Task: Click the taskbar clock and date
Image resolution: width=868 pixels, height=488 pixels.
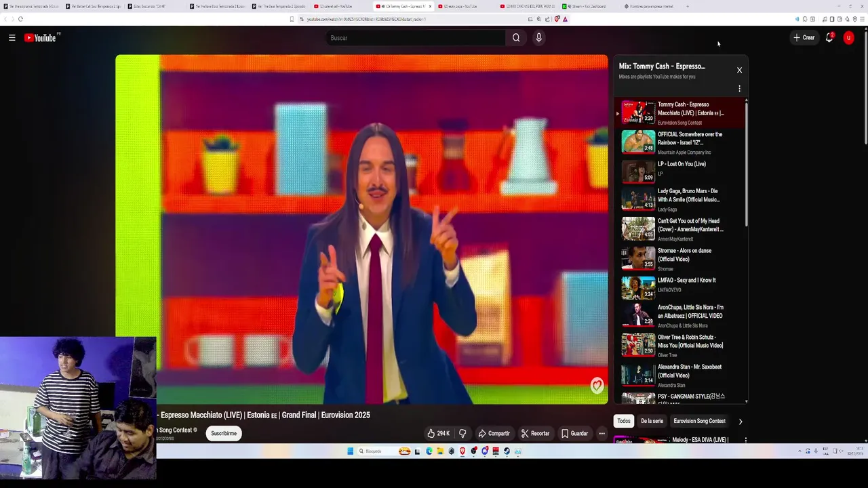Action: click(x=856, y=451)
